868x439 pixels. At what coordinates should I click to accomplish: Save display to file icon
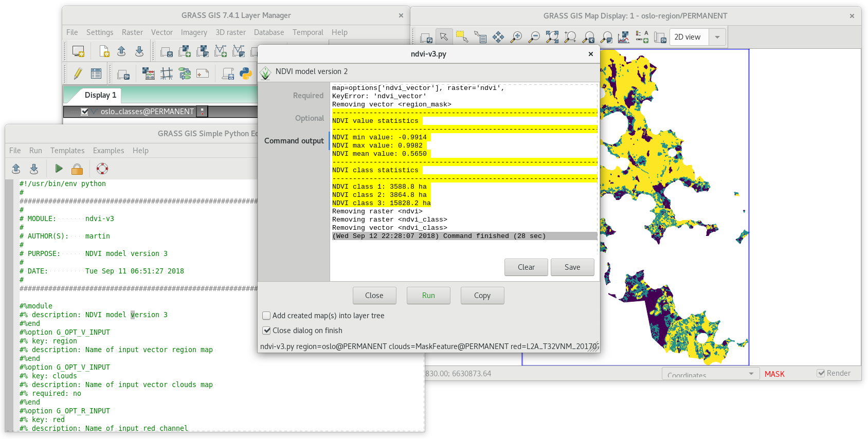click(660, 37)
